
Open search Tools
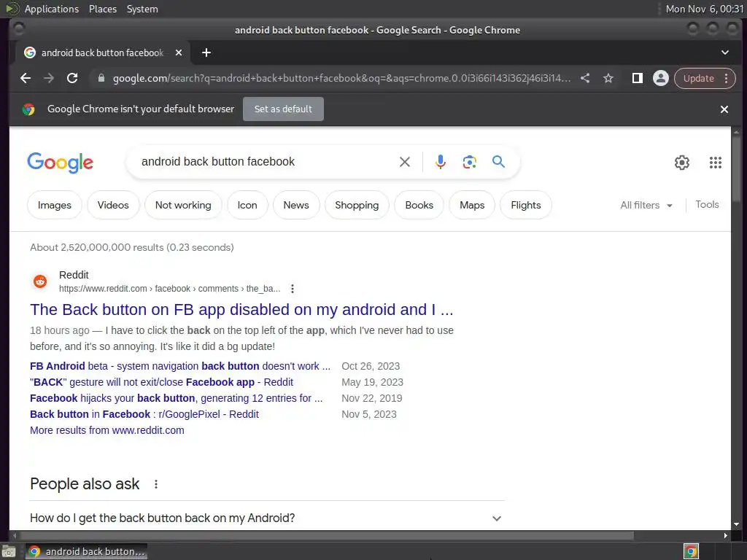(x=707, y=205)
